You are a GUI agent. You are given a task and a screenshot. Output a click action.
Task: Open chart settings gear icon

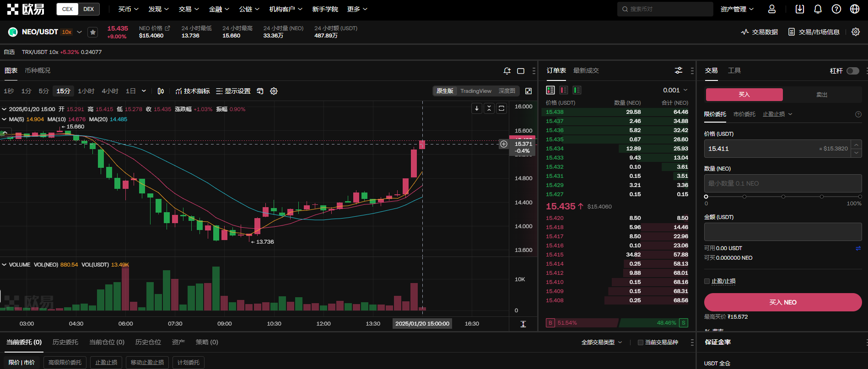point(274,91)
